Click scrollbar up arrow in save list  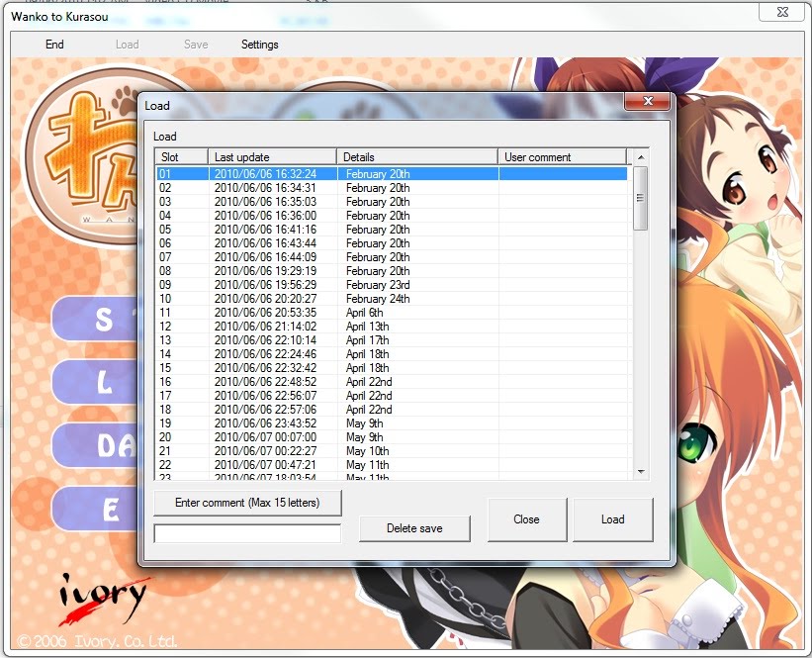pyautogui.click(x=641, y=157)
